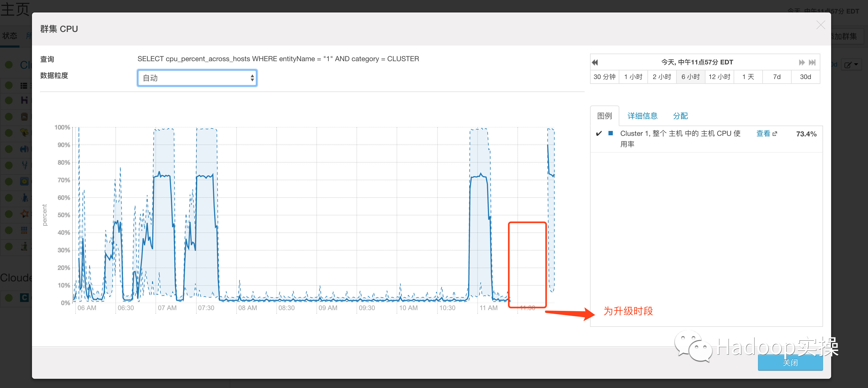The height and width of the screenshot is (388, 868).
Task: Select the 30 分钟 time range
Action: (604, 77)
